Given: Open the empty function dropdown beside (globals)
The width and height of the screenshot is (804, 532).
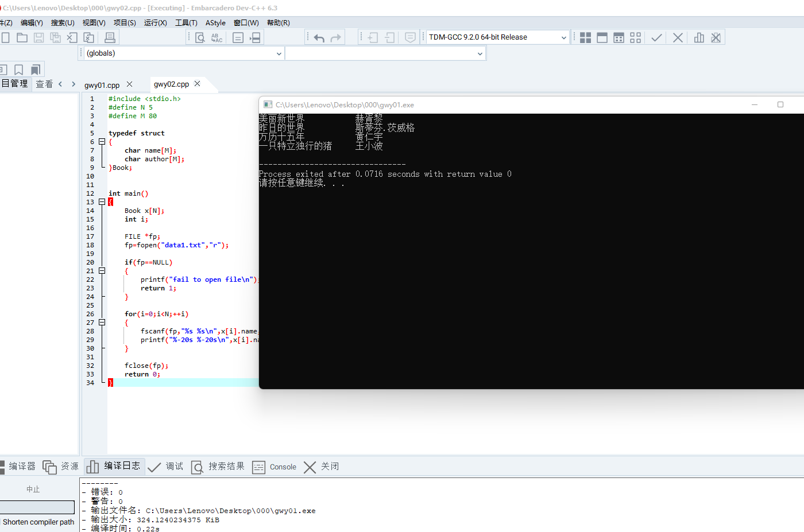Looking at the screenshot, I should [x=385, y=53].
